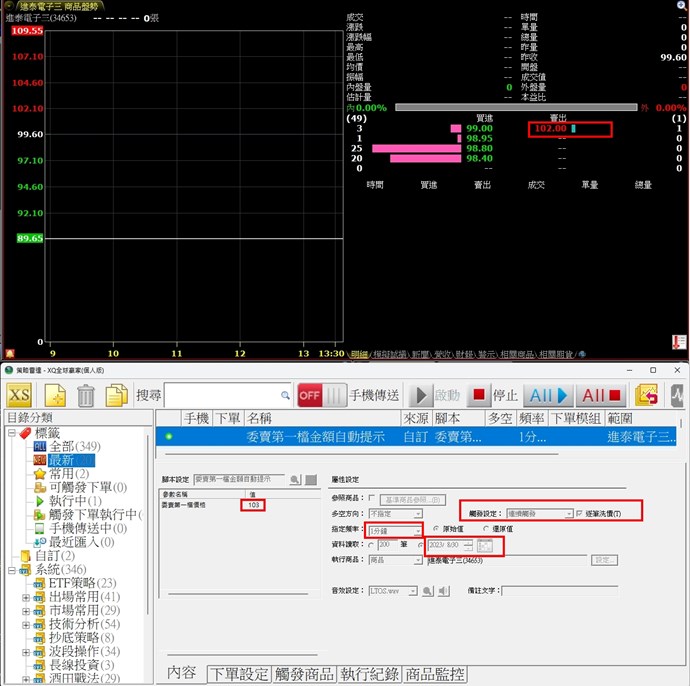Toggle the 手機傳送 OFF switch
Viewport: 690px width, 686px height.
(x=320, y=394)
